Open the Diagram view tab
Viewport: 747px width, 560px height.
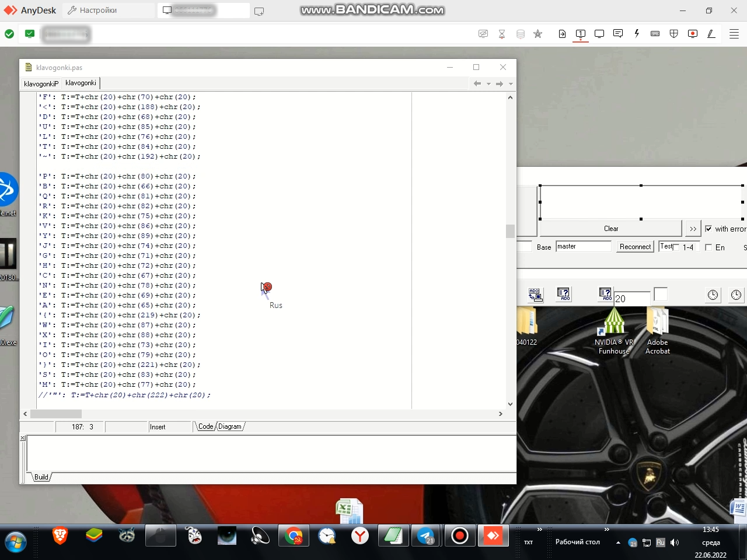[x=230, y=426]
